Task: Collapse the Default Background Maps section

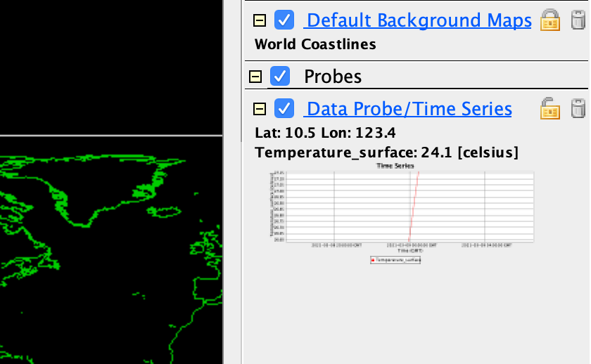Action: coord(260,21)
